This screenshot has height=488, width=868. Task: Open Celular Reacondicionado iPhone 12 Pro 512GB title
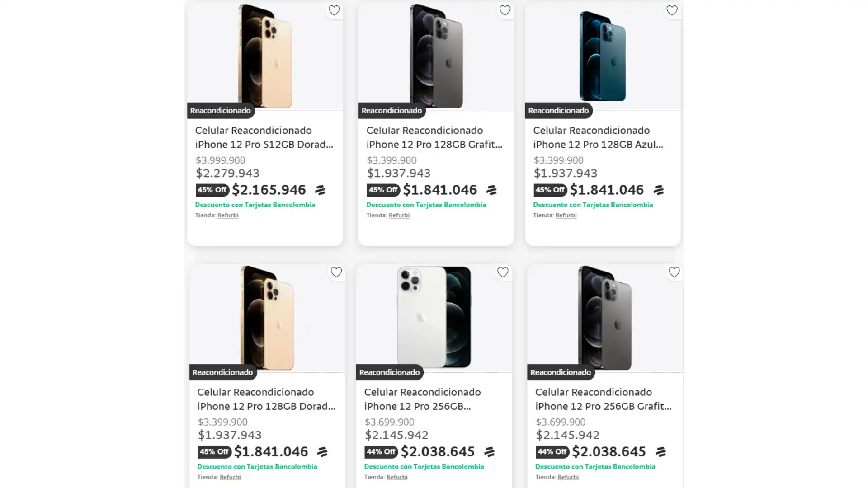[264, 137]
